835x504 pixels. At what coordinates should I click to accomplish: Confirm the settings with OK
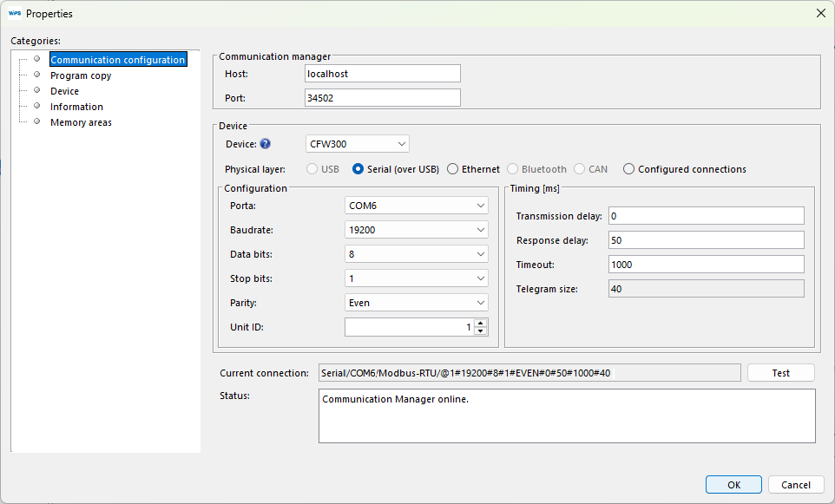[x=733, y=484]
